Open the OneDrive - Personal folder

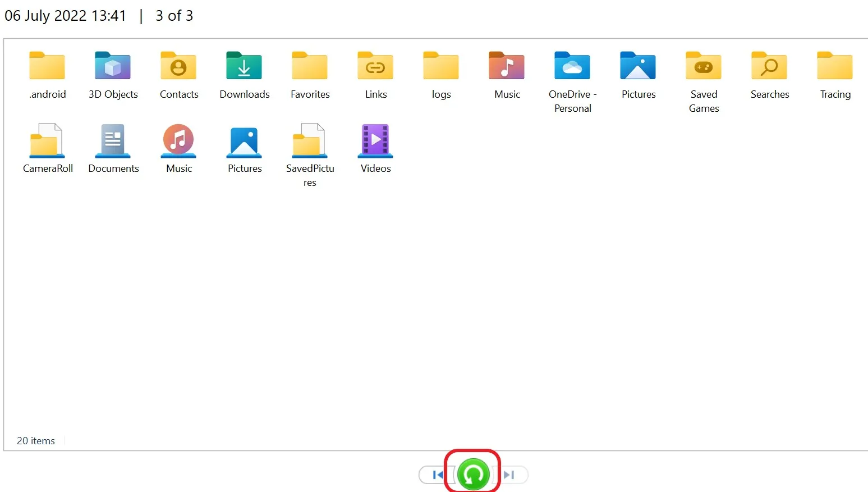(x=572, y=73)
